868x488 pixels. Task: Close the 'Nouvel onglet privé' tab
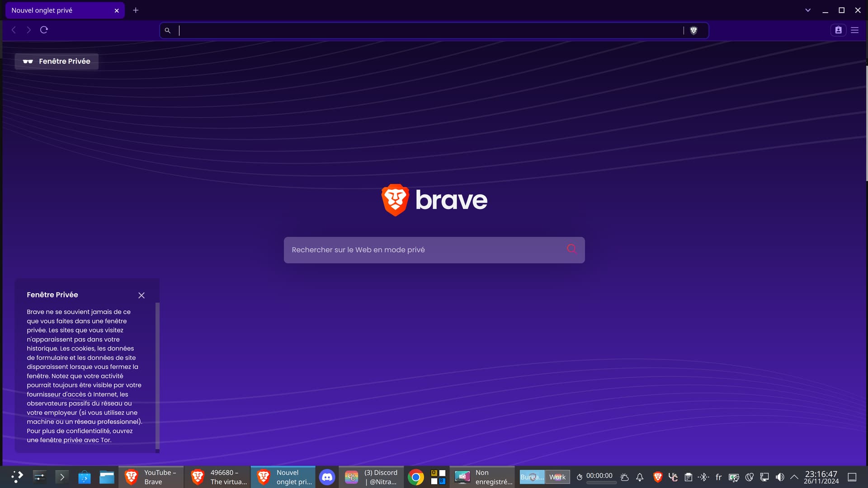click(117, 10)
